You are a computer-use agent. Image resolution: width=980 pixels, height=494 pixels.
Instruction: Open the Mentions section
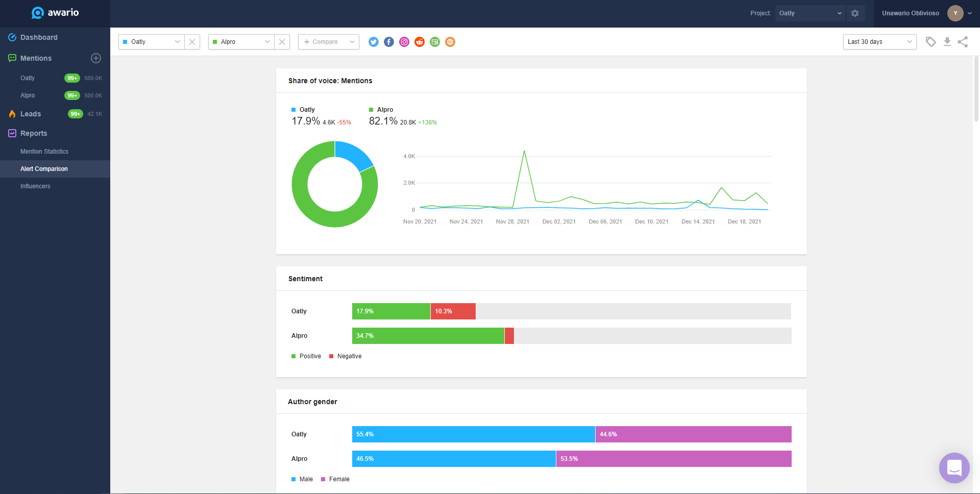coord(36,58)
